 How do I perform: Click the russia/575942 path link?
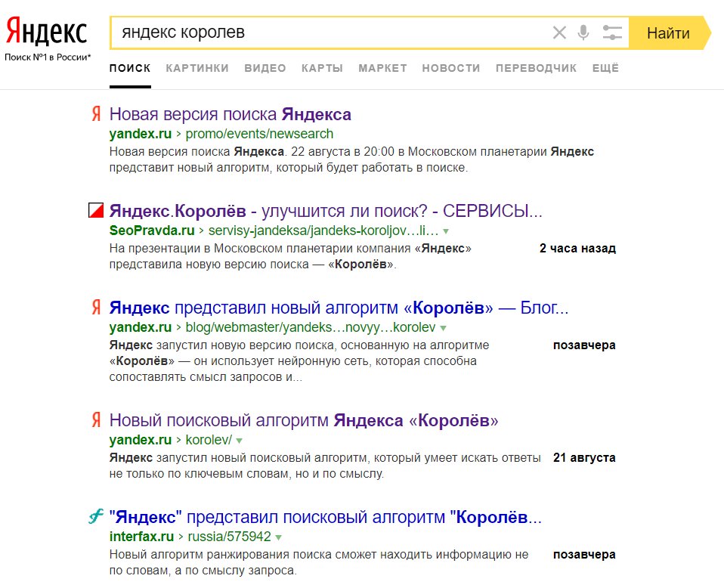[230, 537]
